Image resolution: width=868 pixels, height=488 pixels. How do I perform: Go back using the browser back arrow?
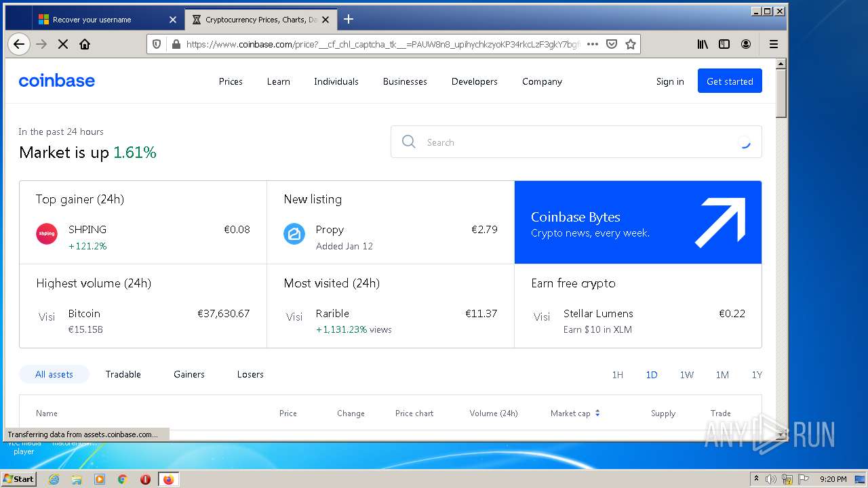pyautogui.click(x=19, y=44)
